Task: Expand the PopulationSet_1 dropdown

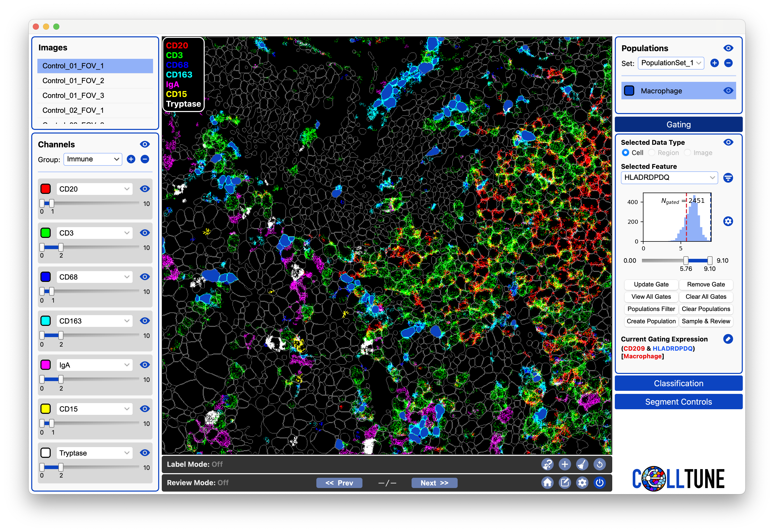Action: [671, 63]
